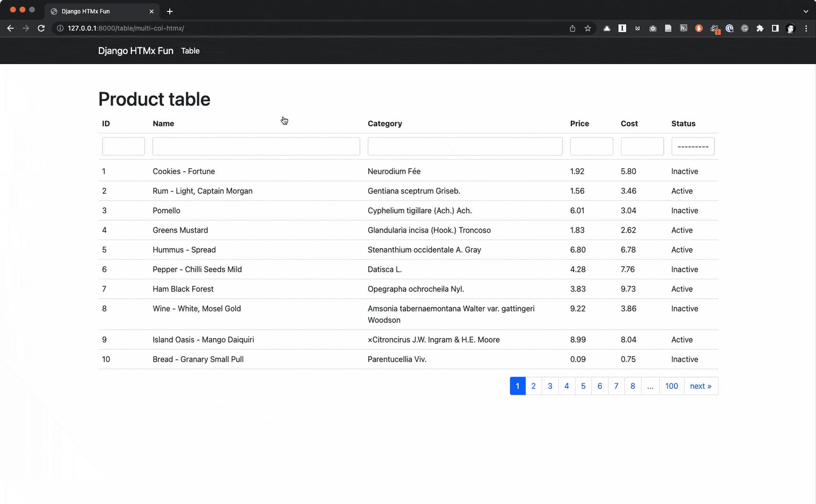Click the Hypothesis extension icon
This screenshot has width=816, height=504.
(x=684, y=28)
